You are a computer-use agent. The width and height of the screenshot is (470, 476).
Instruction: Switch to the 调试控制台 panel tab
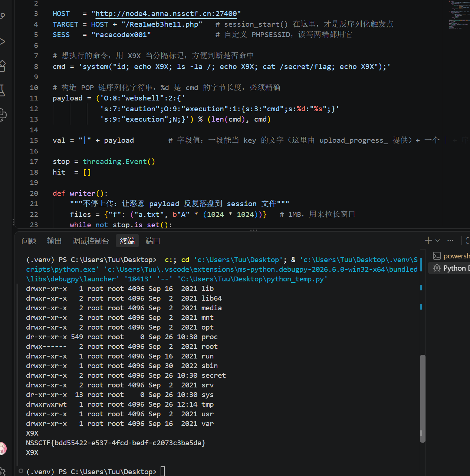pos(91,241)
